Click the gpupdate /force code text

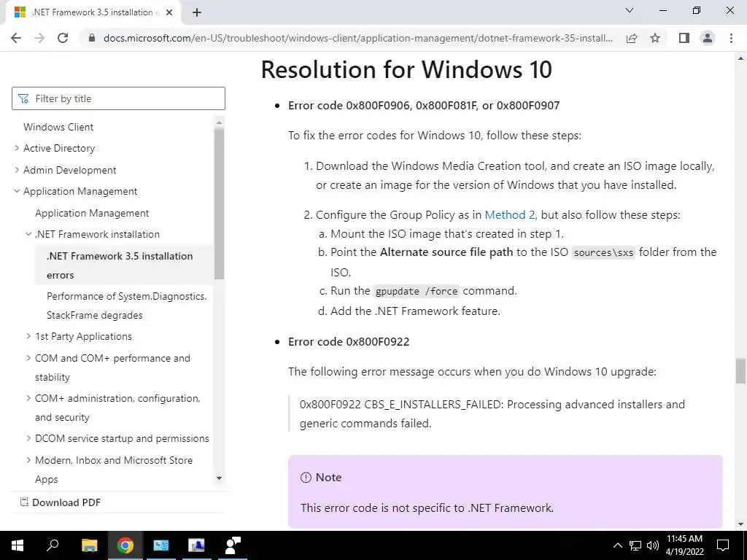(x=417, y=292)
